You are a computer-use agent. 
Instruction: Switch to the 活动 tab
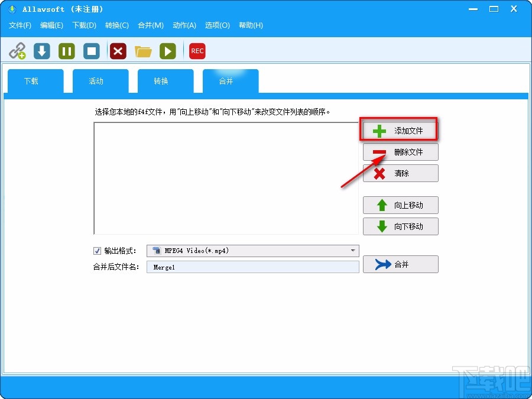pos(100,81)
